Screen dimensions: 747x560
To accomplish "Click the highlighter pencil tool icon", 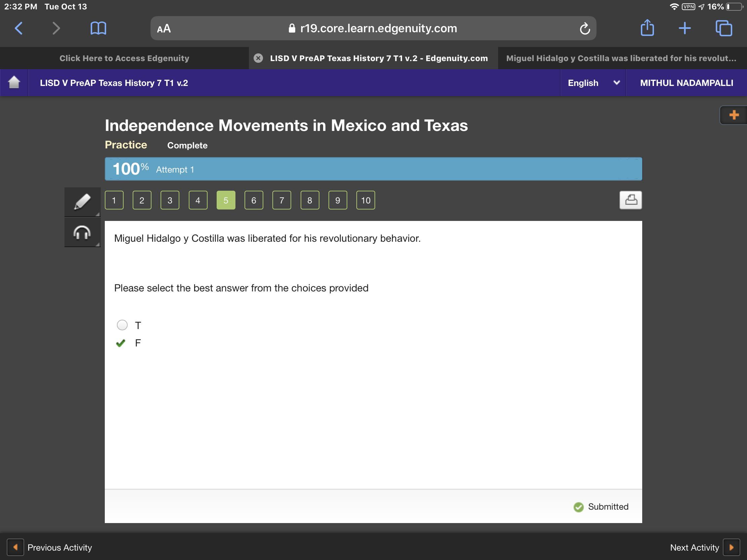I will [82, 201].
